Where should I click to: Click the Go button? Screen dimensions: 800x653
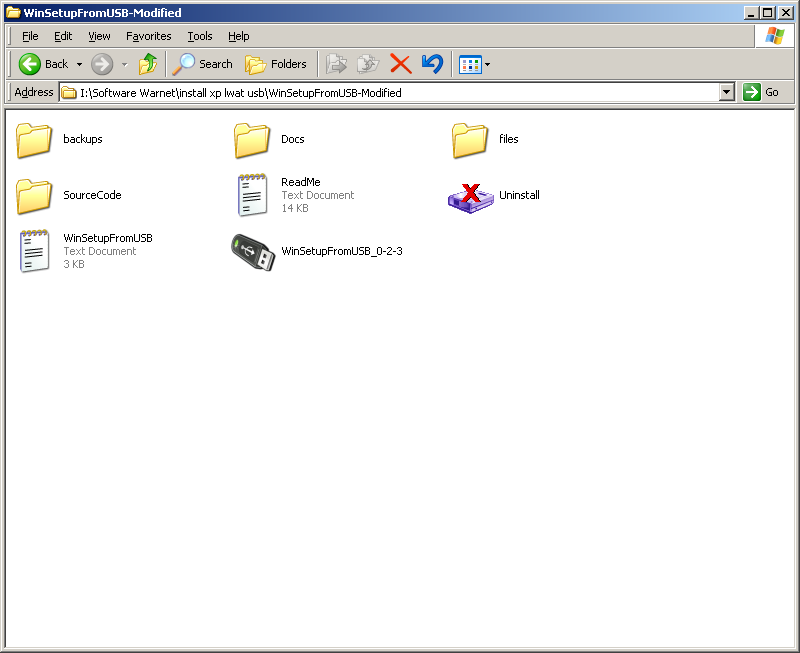pos(761,92)
